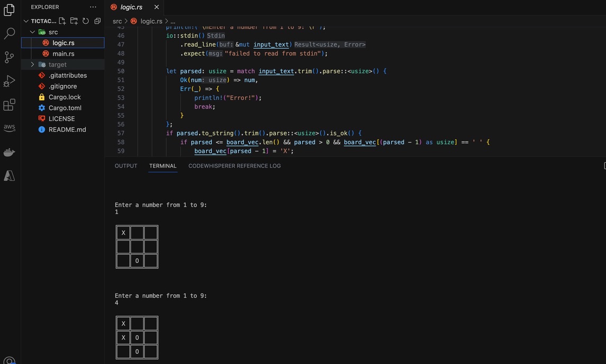Click the .read_line call in the editor
Image resolution: width=606 pixels, height=364 pixels.
pyautogui.click(x=198, y=45)
